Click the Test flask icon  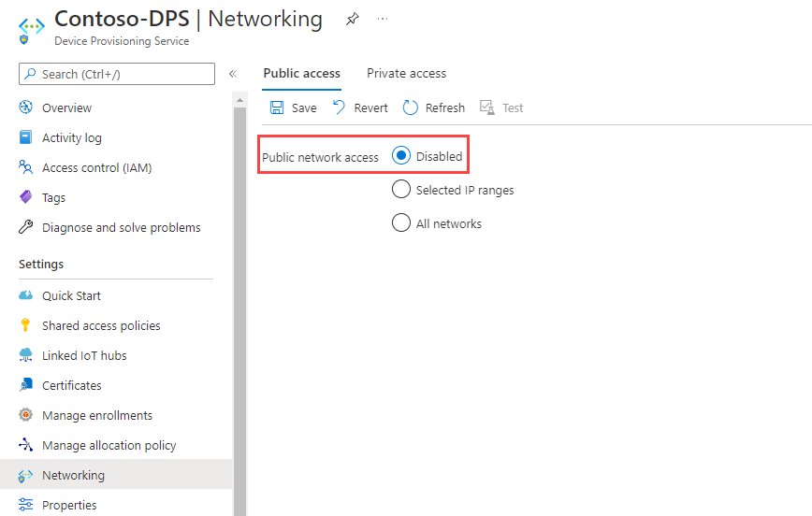click(486, 107)
